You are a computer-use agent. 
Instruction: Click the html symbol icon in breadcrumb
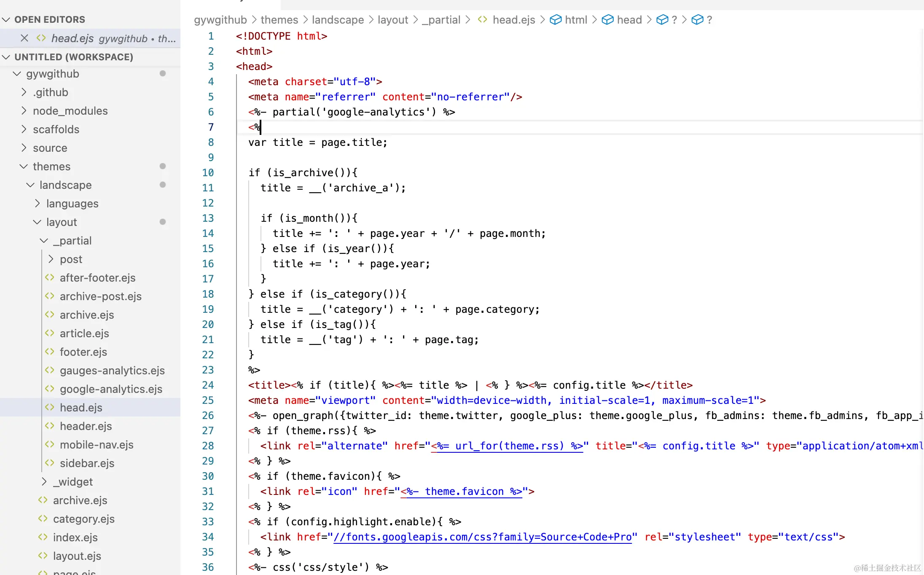click(556, 20)
